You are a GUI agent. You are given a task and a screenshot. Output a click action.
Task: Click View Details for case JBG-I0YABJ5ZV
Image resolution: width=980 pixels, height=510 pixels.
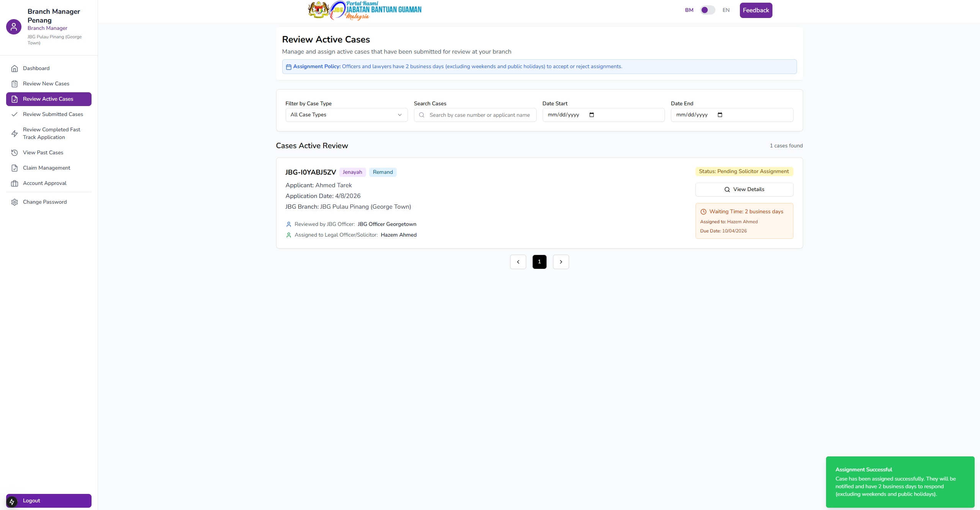pyautogui.click(x=744, y=190)
